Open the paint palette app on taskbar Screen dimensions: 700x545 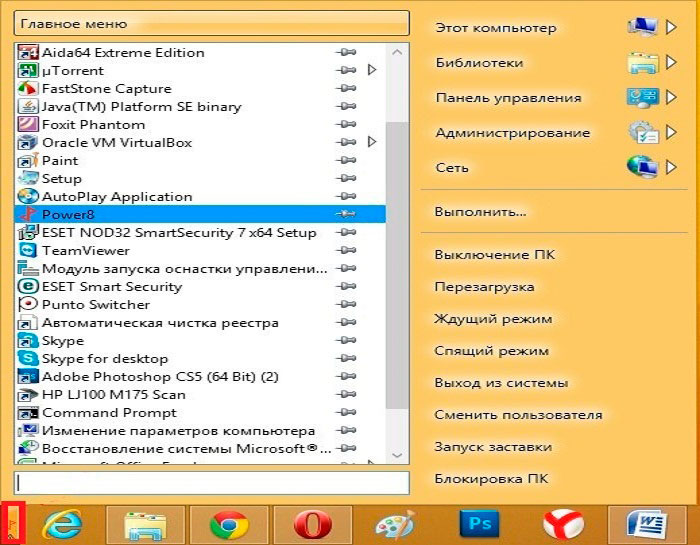click(396, 524)
